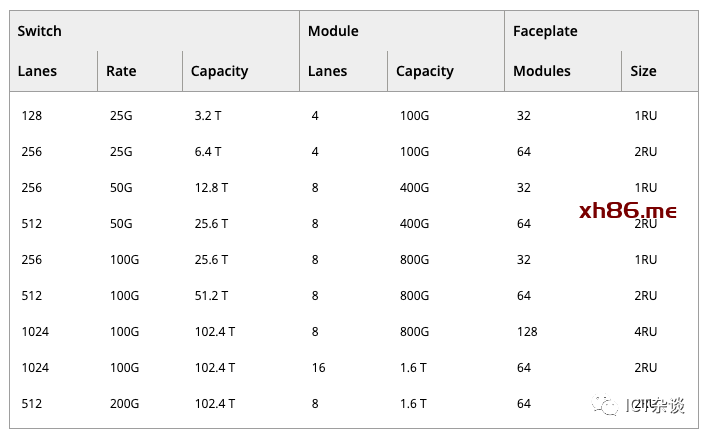Screen dimensions: 707x436
Task: Select the 4RU size cell
Action: click(x=646, y=332)
